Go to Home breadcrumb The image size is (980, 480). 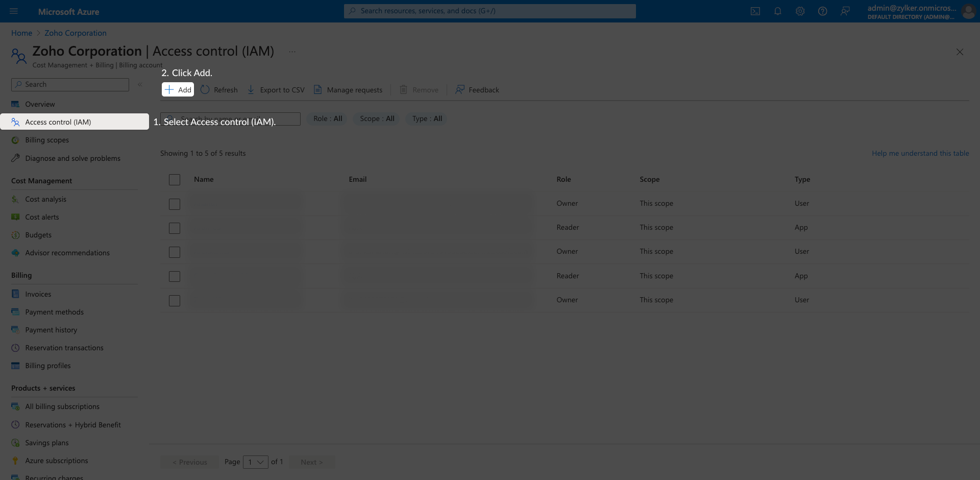click(21, 33)
